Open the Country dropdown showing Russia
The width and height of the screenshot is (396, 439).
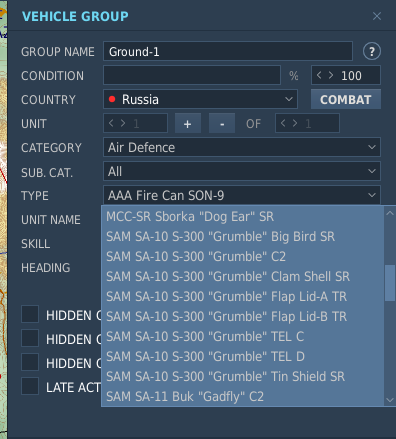tap(200, 99)
